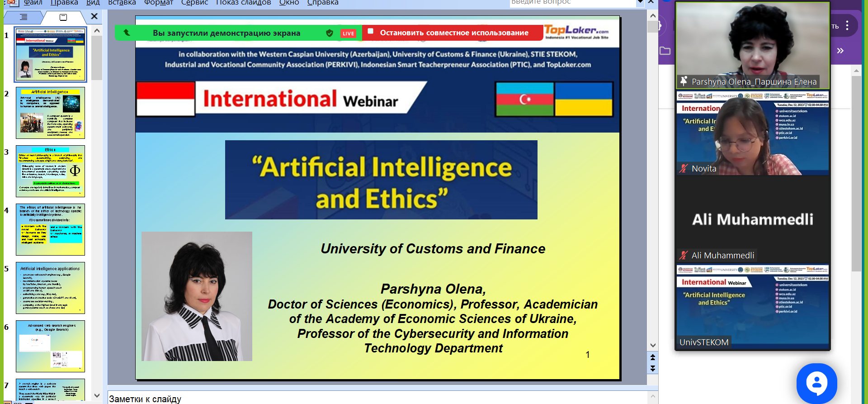The image size is (868, 404).
Task: Click the TopLoker.com logo on slide
Action: [577, 32]
